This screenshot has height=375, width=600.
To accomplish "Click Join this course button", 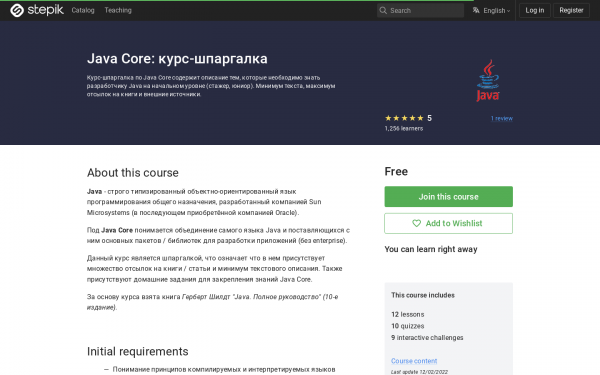I will (448, 197).
